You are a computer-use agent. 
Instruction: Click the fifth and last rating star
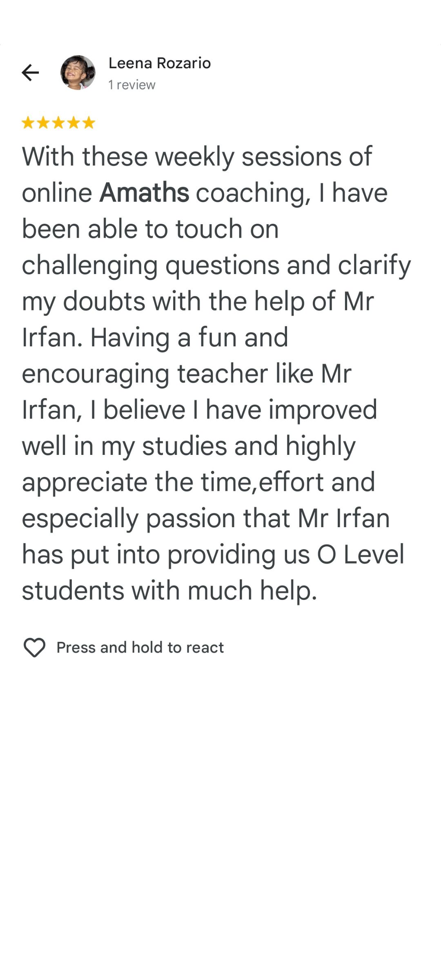coord(89,122)
